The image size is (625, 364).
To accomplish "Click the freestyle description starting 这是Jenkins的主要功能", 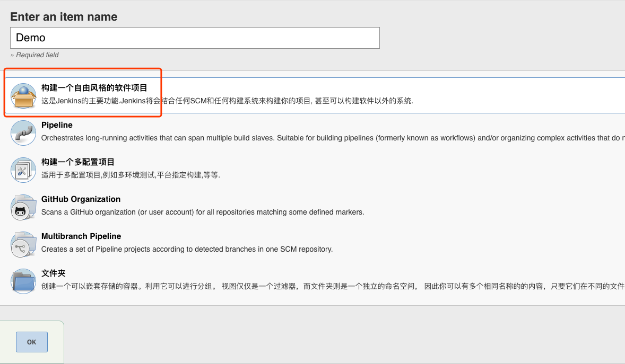I will pyautogui.click(x=227, y=101).
